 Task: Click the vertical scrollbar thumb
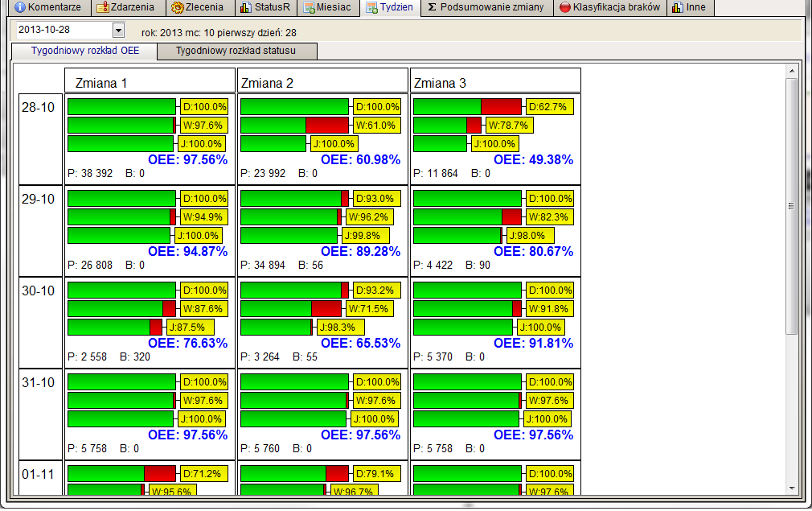click(x=791, y=206)
